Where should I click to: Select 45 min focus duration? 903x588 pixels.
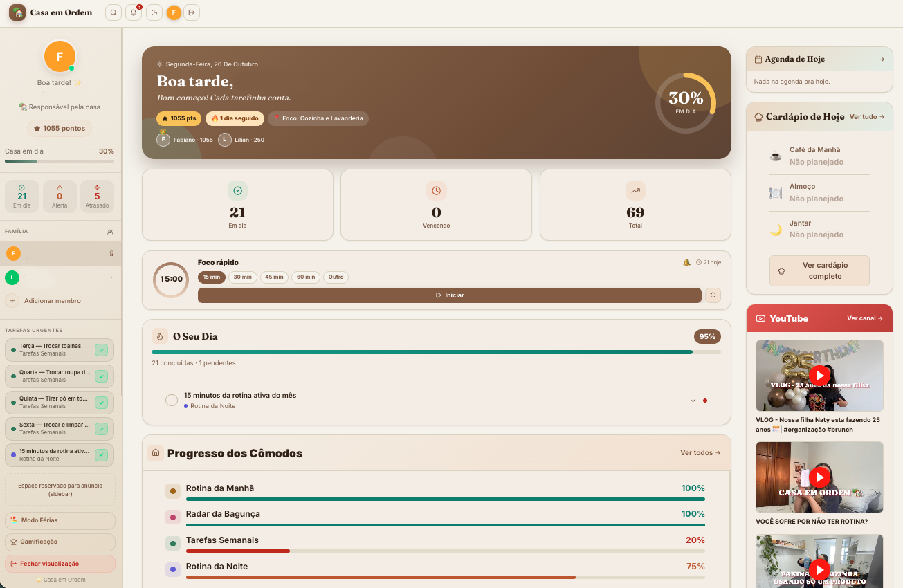click(274, 277)
